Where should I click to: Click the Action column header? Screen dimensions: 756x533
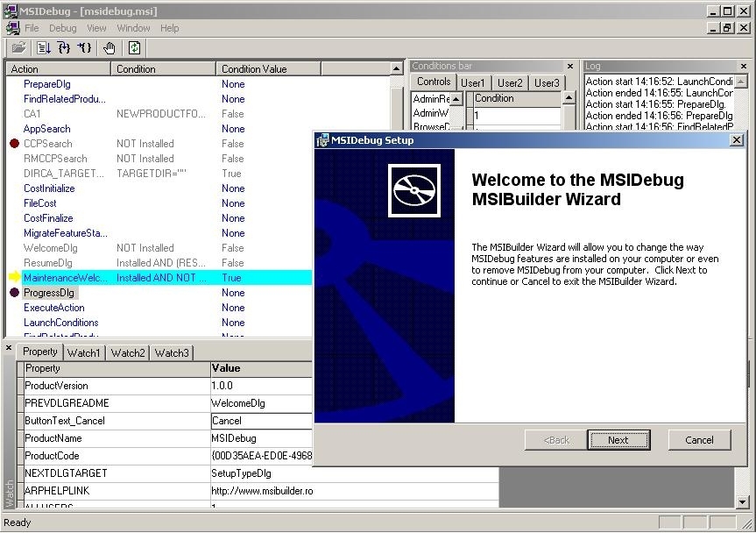tap(59, 69)
